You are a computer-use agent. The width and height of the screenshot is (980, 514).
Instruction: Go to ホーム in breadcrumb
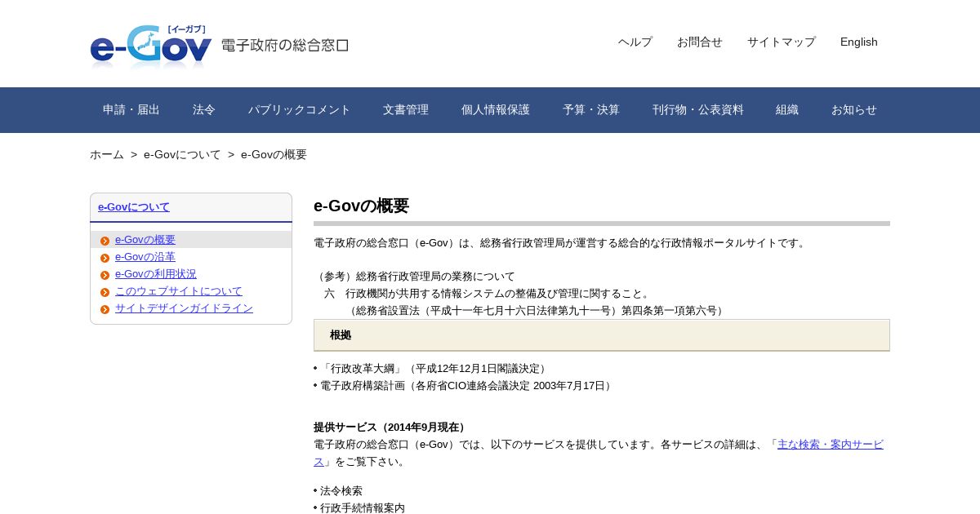(107, 154)
